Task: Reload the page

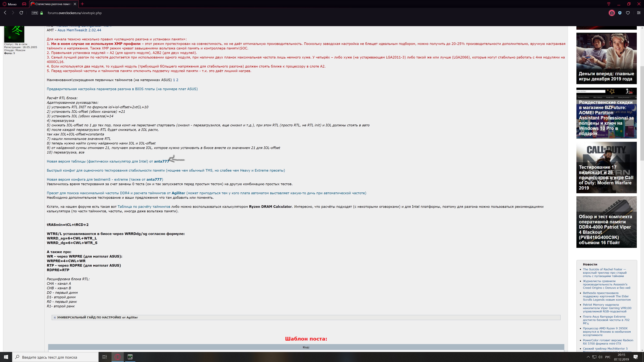Action: (x=21, y=13)
